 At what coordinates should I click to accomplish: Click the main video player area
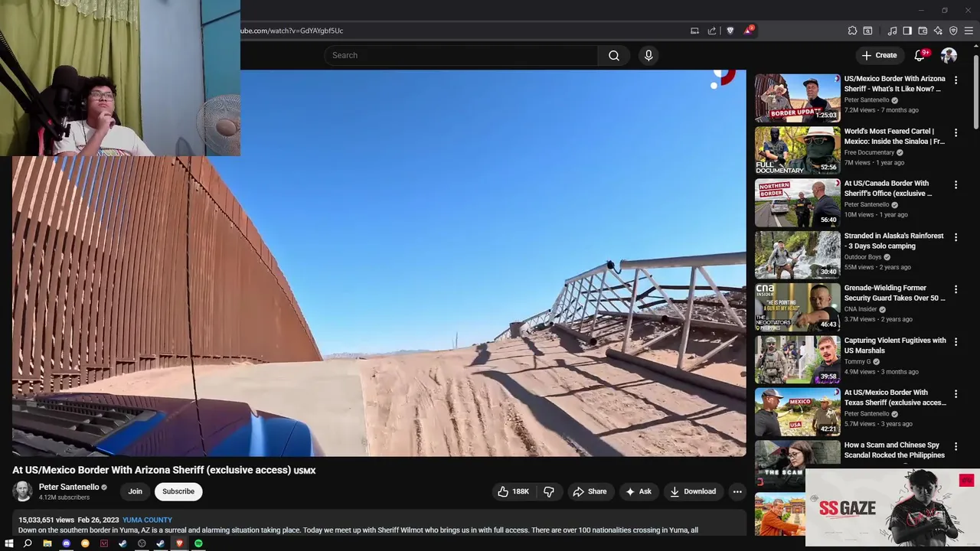pyautogui.click(x=379, y=263)
